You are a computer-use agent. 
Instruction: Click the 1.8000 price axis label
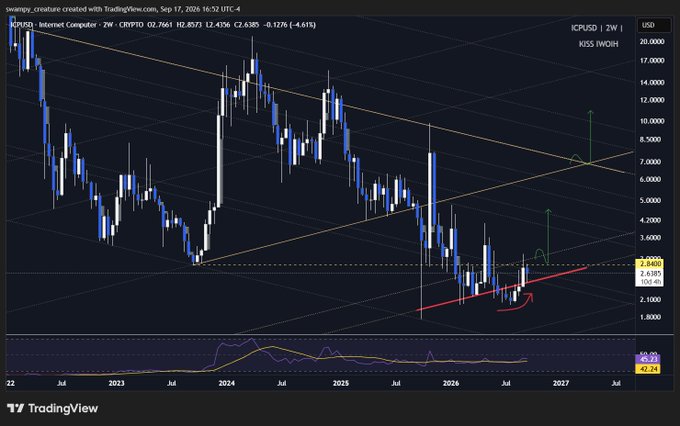[x=651, y=317]
